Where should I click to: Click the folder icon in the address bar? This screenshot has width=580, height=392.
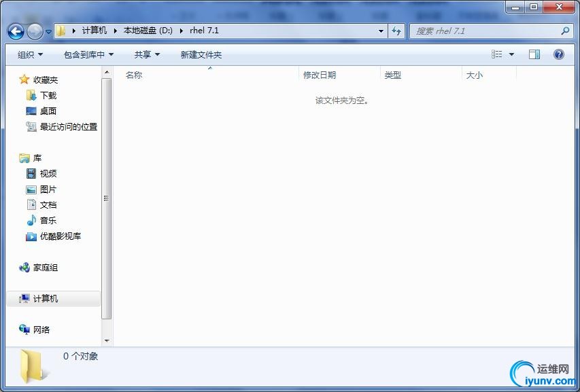[x=61, y=31]
